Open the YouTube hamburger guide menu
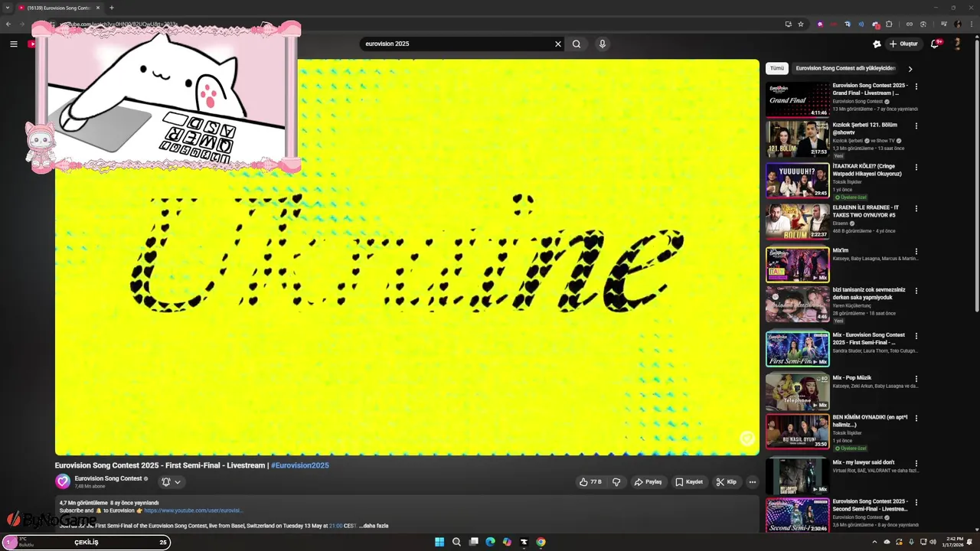This screenshot has height=551, width=980. pyautogui.click(x=13, y=44)
